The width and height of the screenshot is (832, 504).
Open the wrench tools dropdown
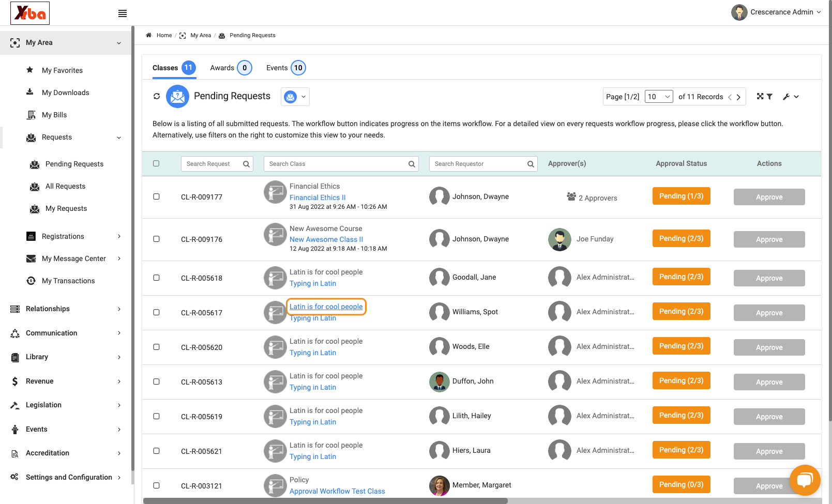coord(791,97)
